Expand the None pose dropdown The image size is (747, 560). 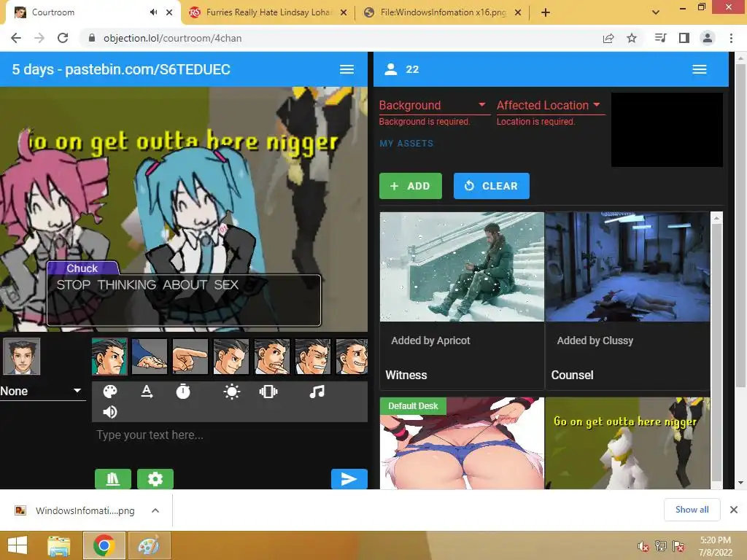(x=42, y=391)
